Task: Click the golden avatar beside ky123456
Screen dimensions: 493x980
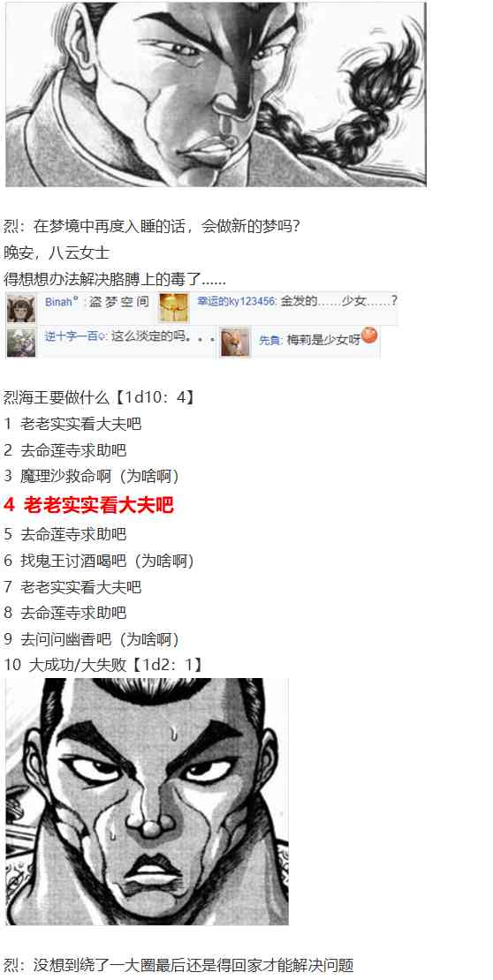Action: 173,308
